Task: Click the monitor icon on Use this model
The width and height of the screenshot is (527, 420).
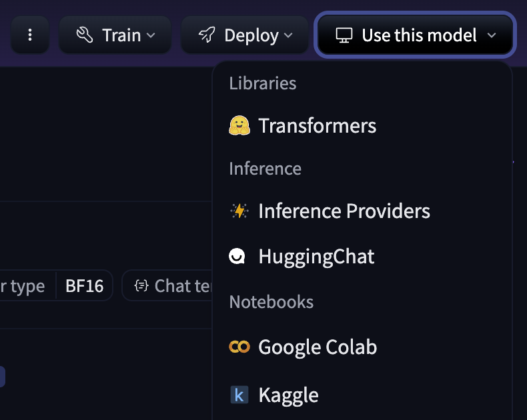Action: coord(344,35)
